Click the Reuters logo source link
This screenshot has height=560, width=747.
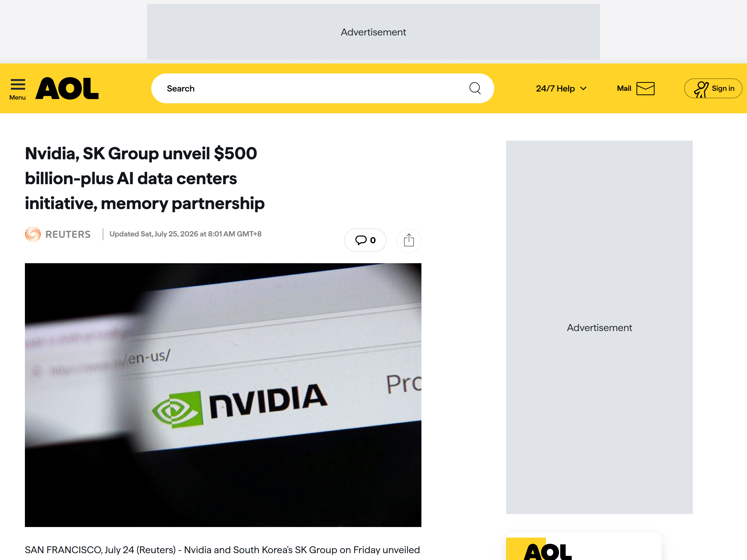click(x=58, y=234)
